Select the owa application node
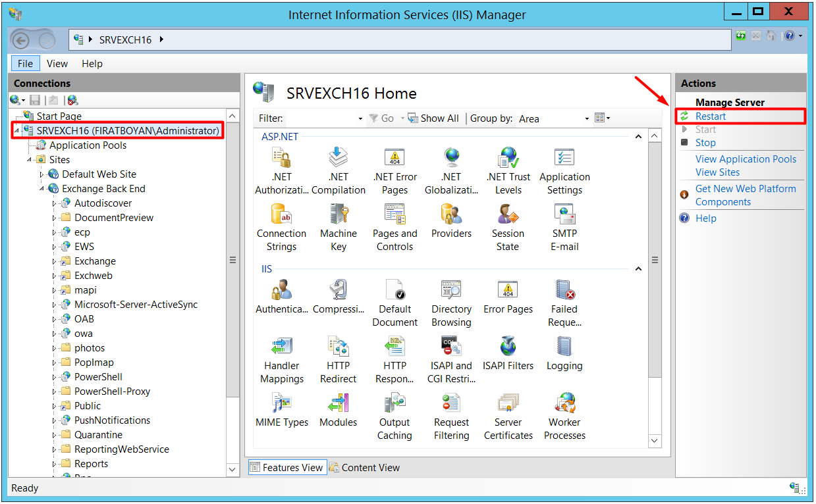 pyautogui.click(x=84, y=334)
